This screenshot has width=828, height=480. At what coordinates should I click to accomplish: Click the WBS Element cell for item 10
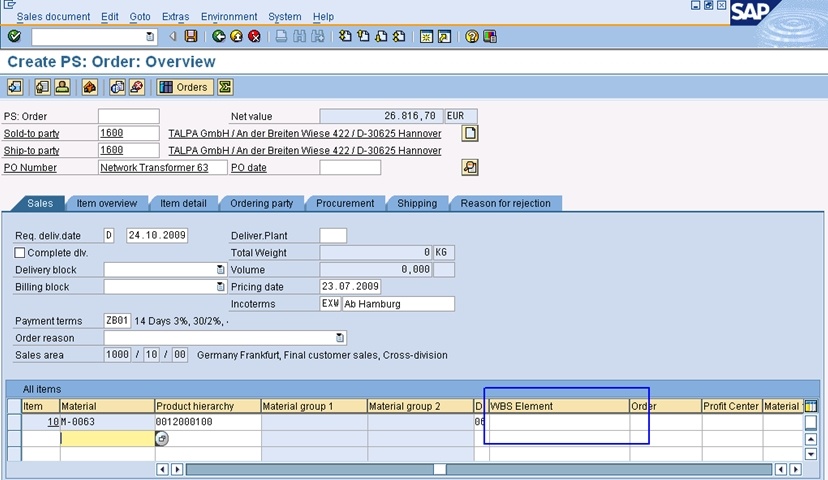pos(558,423)
